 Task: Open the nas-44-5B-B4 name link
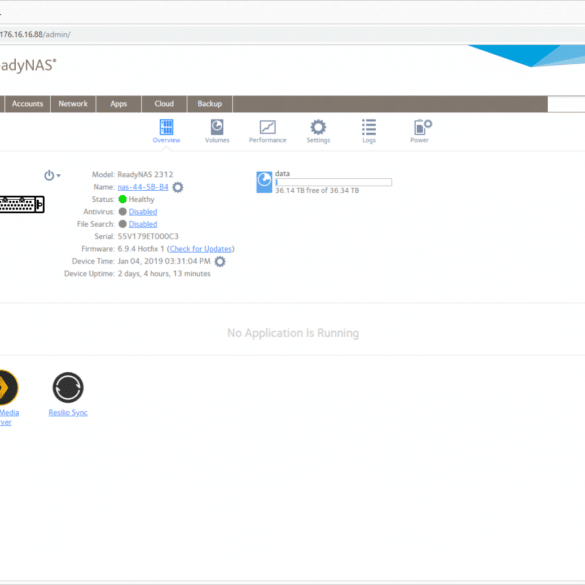143,187
